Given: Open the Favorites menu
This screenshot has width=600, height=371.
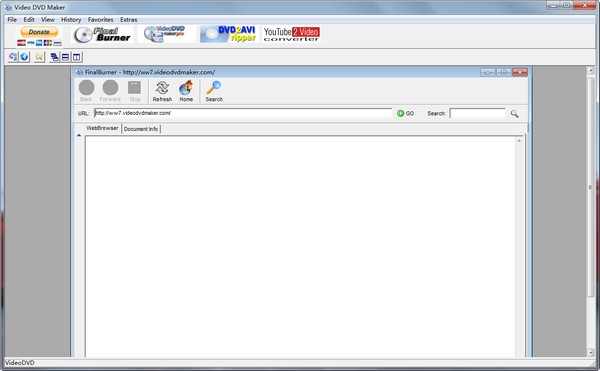Looking at the screenshot, I should click(x=100, y=20).
